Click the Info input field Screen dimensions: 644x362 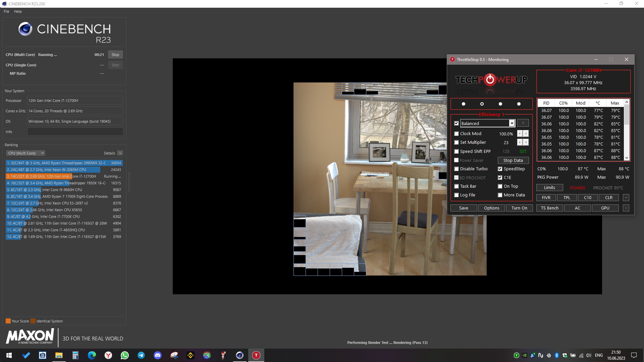click(75, 132)
